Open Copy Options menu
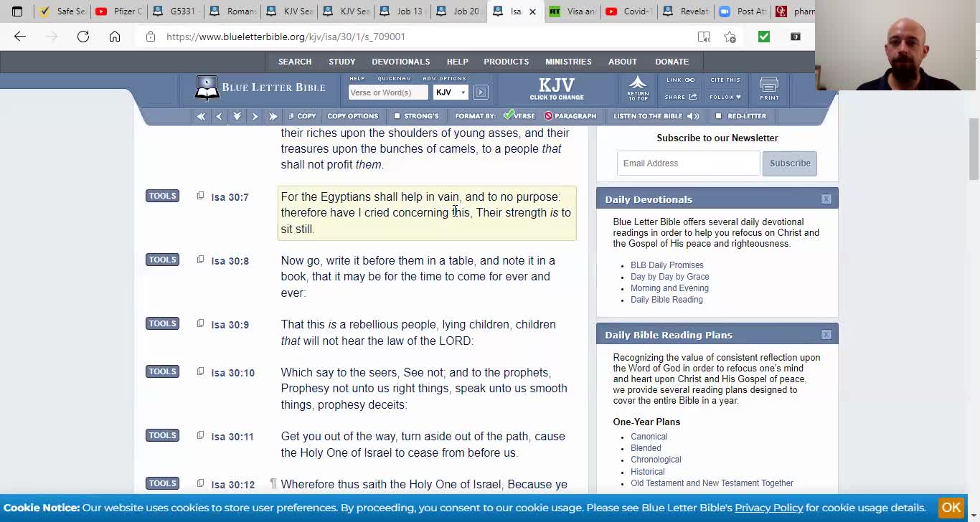 click(352, 116)
